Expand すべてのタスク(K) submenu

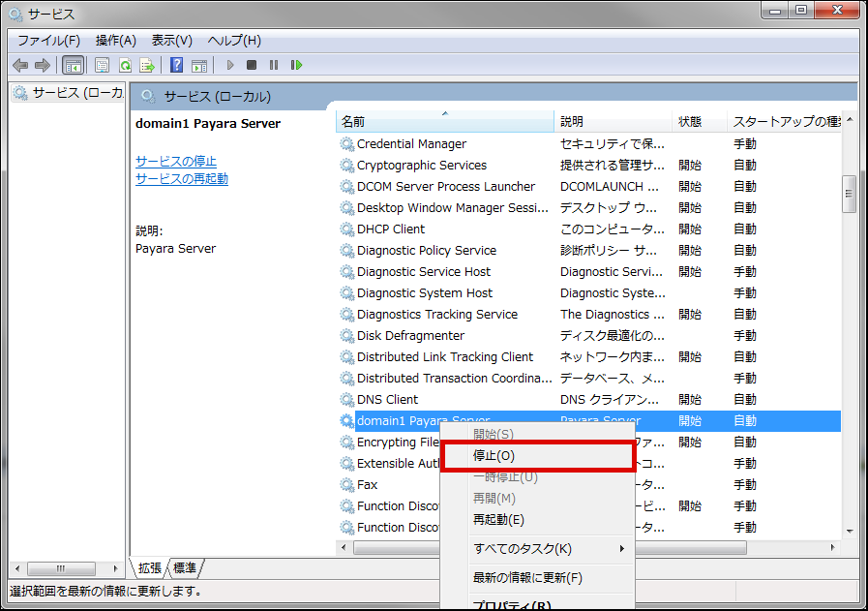pos(523,549)
